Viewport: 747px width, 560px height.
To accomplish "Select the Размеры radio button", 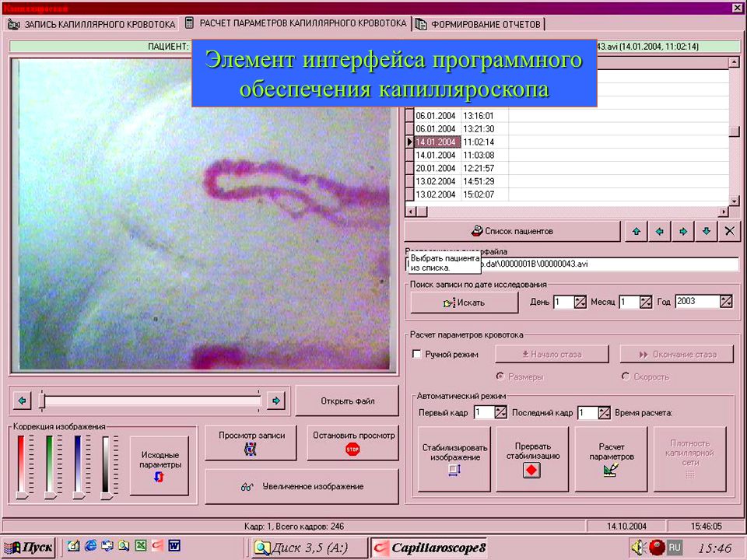I will pos(500,376).
